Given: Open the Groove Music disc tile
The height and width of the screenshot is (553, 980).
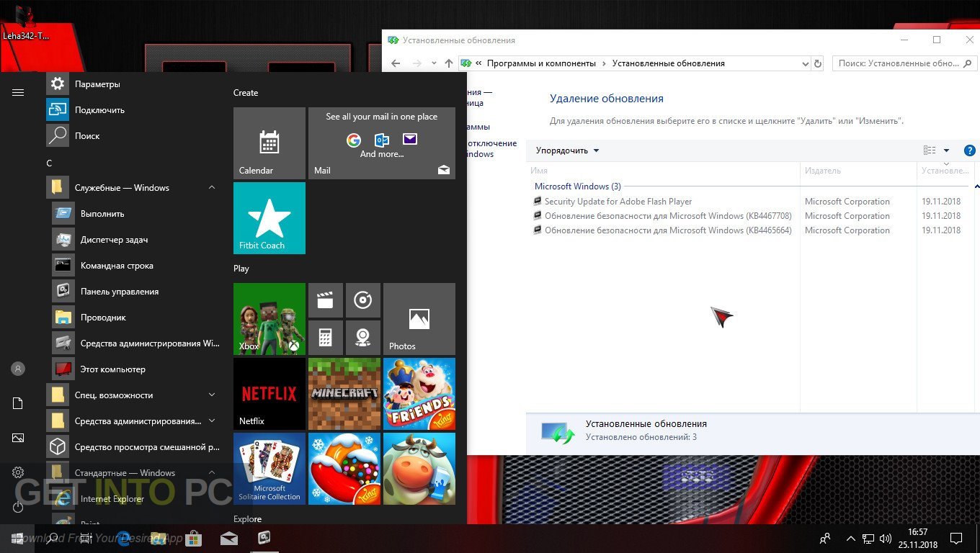Looking at the screenshot, I should tap(363, 300).
